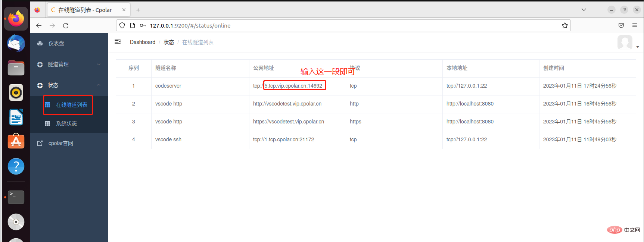
Task: Open the Firefox hamburger application menu
Action: [x=634, y=25]
